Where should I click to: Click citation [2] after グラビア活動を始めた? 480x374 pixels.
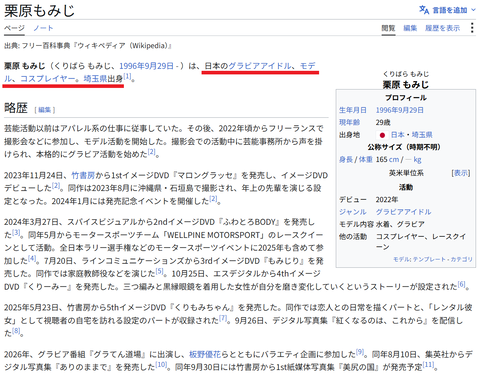pyautogui.click(x=151, y=152)
